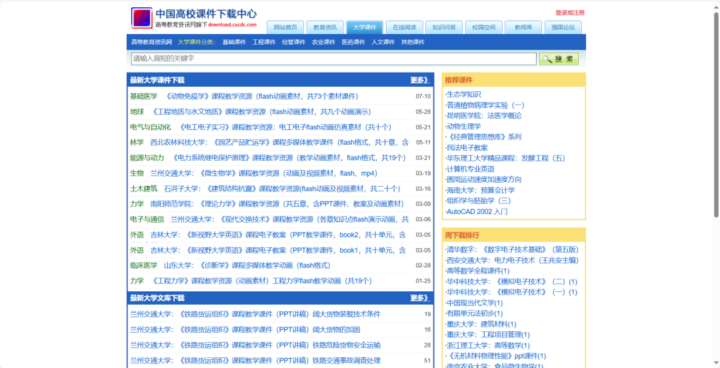The image size is (720, 368).
Task: Open 《电力系统继电保护原理》 resource link
Action: [288, 158]
